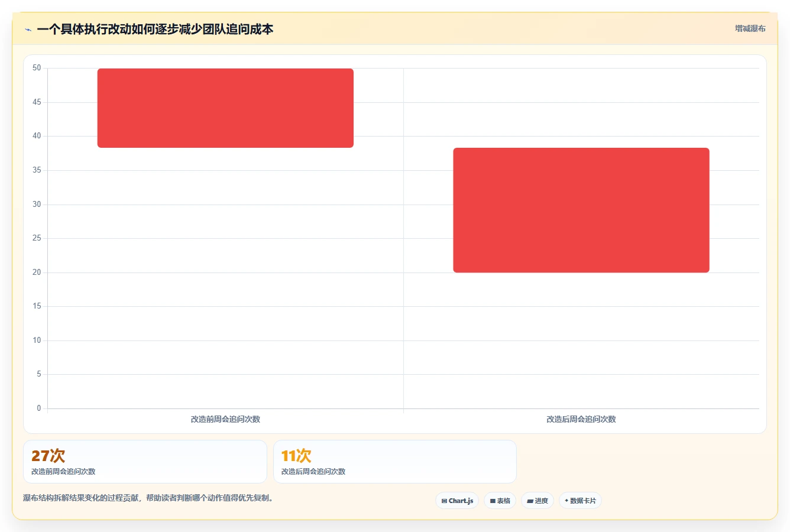Screen dimensions: 790x532
Task: Click the 增减瀑布 label in the header
Action: (x=750, y=28)
